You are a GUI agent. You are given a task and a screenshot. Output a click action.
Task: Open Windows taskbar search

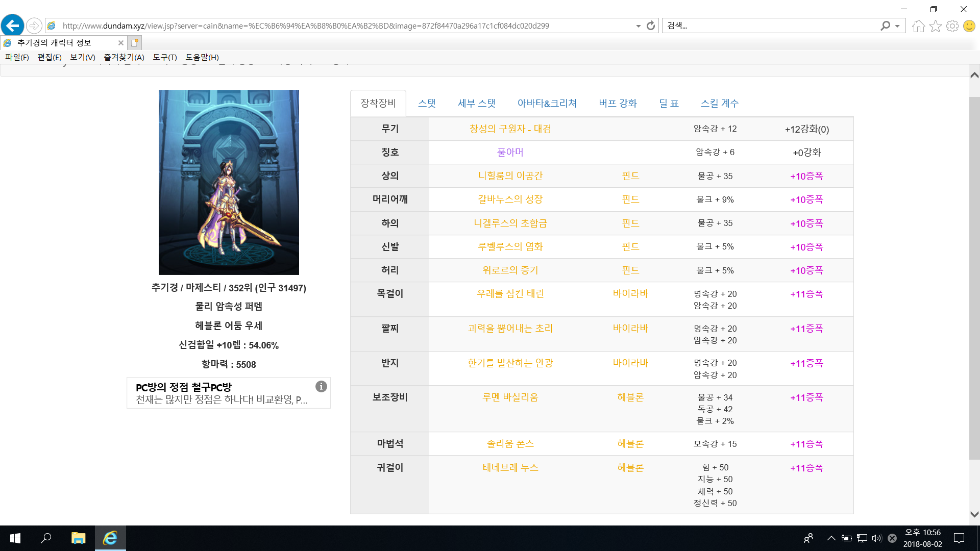coord(46,538)
